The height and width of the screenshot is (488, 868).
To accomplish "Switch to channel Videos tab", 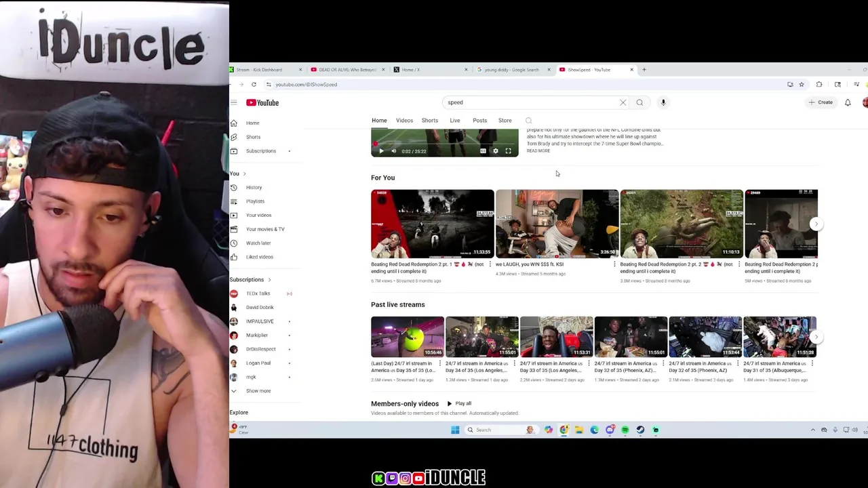I will pos(404,121).
